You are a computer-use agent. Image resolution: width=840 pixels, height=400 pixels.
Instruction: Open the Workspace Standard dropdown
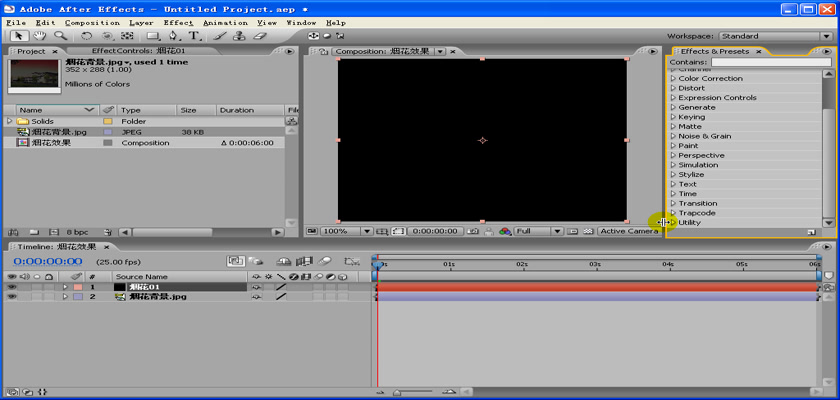[x=776, y=36]
